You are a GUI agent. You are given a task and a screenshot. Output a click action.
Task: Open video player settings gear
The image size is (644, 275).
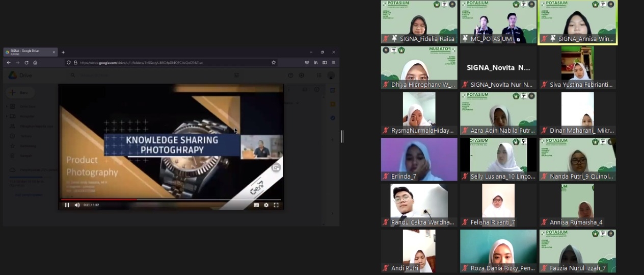[x=266, y=205]
